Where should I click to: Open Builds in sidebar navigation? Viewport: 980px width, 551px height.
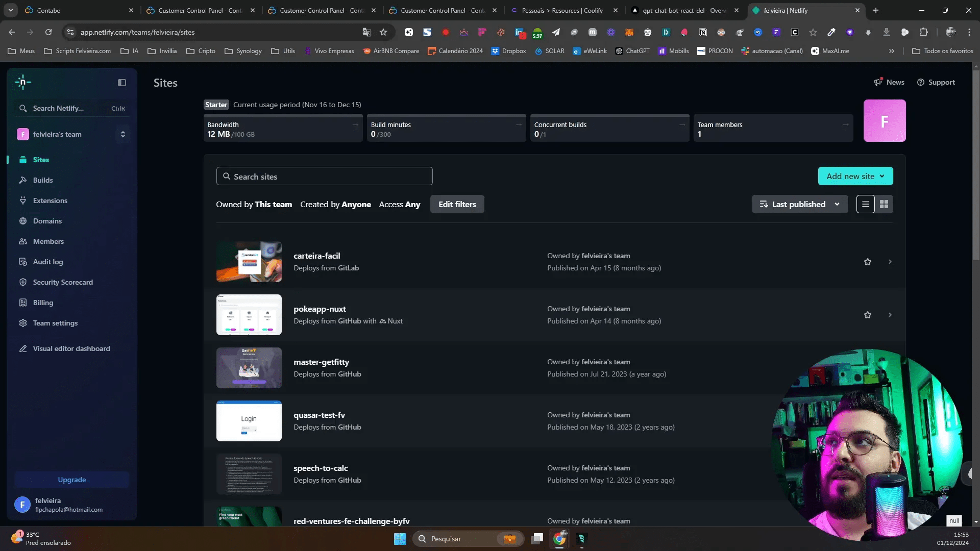point(43,180)
